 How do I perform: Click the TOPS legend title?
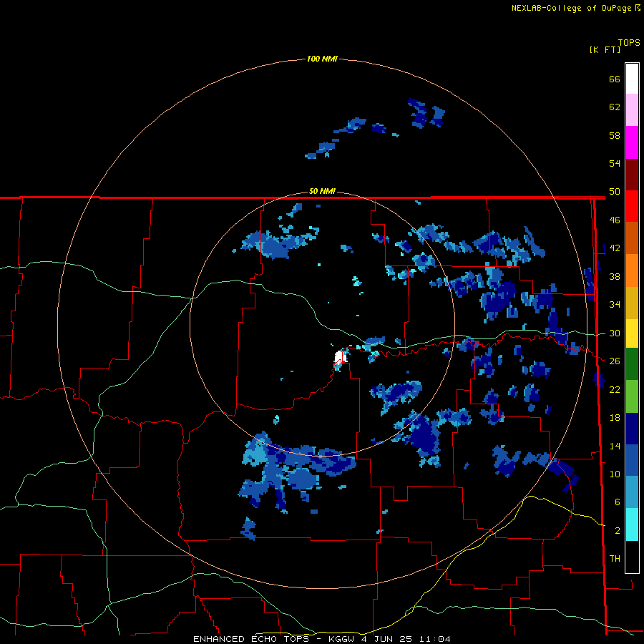pos(629,43)
